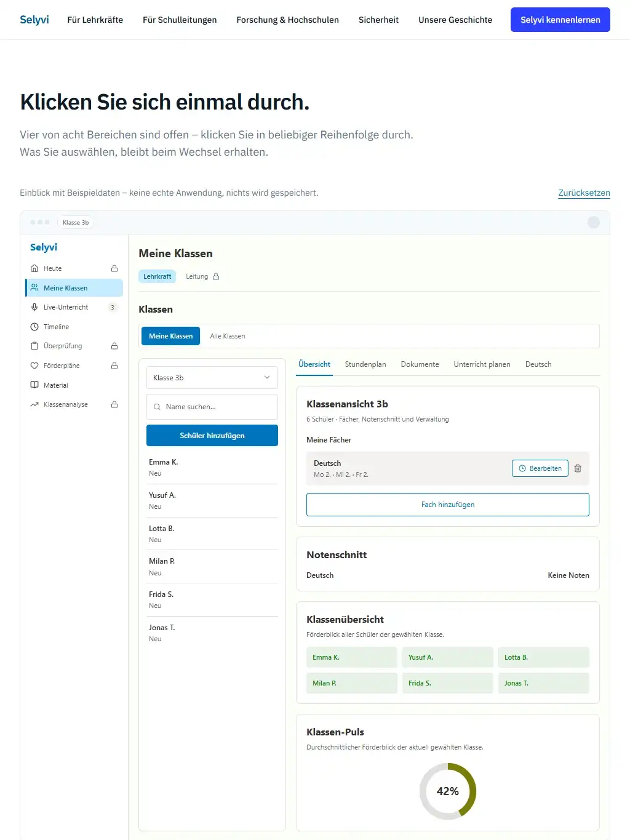Switch to the Dokumente tab
Image resolution: width=630 pixels, height=840 pixels.
pos(420,364)
